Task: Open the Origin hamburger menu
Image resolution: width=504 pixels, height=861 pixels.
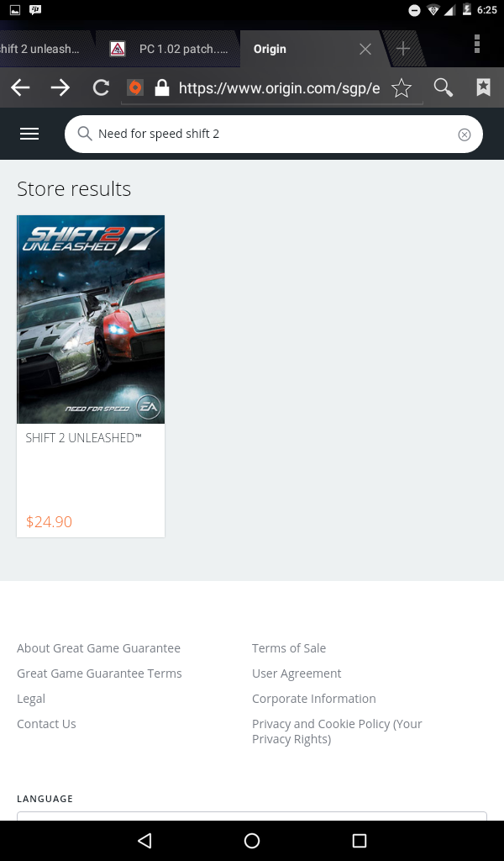Action: 29,134
